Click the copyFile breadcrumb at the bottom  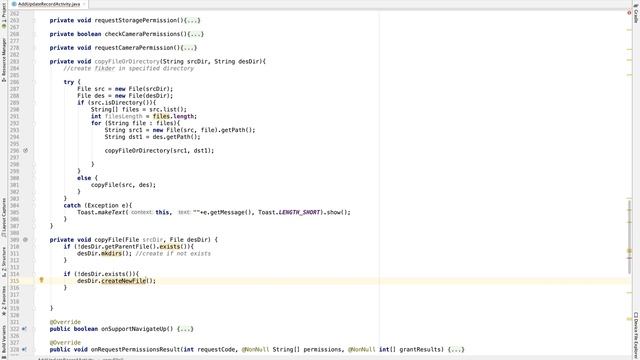click(113, 359)
